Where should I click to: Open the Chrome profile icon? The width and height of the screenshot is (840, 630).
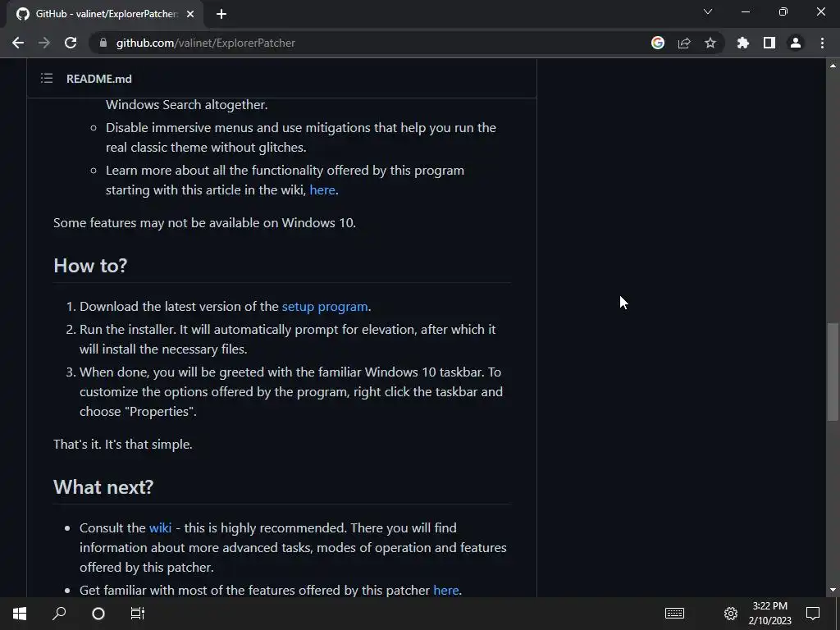click(x=796, y=43)
